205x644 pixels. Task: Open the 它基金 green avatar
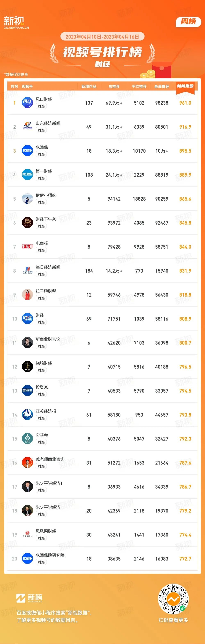pyautogui.click(x=27, y=439)
